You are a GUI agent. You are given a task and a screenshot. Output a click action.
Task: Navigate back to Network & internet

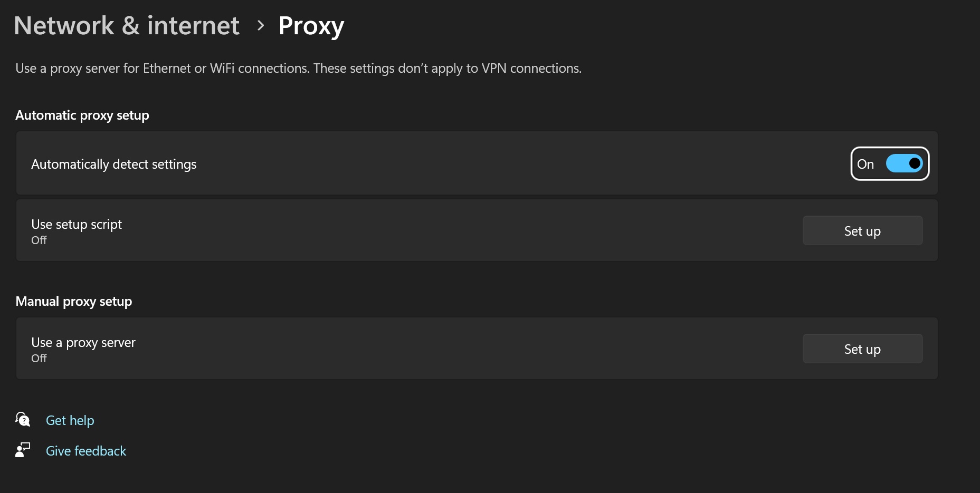pyautogui.click(x=126, y=25)
